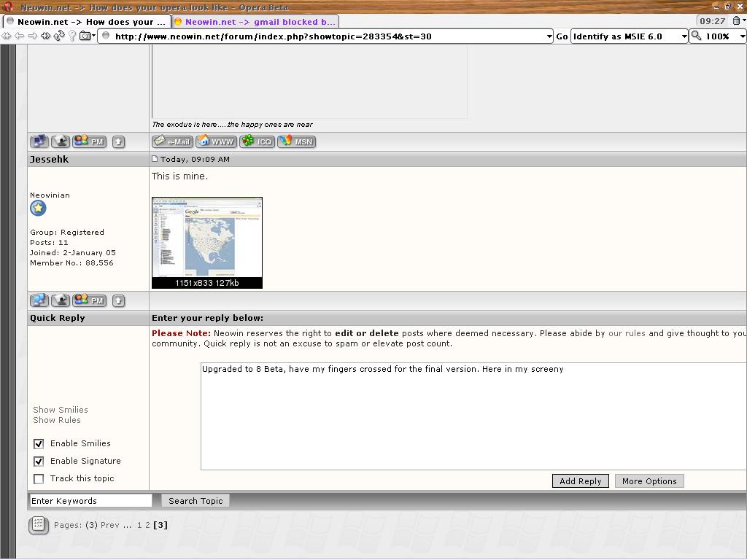Switch to the 'gmail blocked b...' tab

255,21
